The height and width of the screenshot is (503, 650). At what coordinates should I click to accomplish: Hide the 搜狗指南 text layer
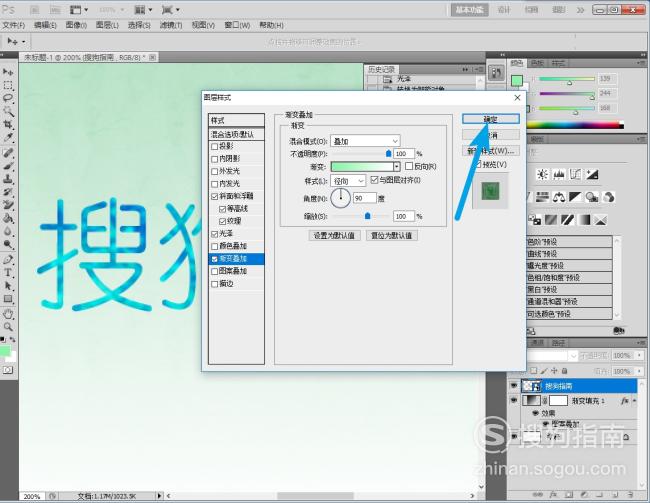point(514,386)
